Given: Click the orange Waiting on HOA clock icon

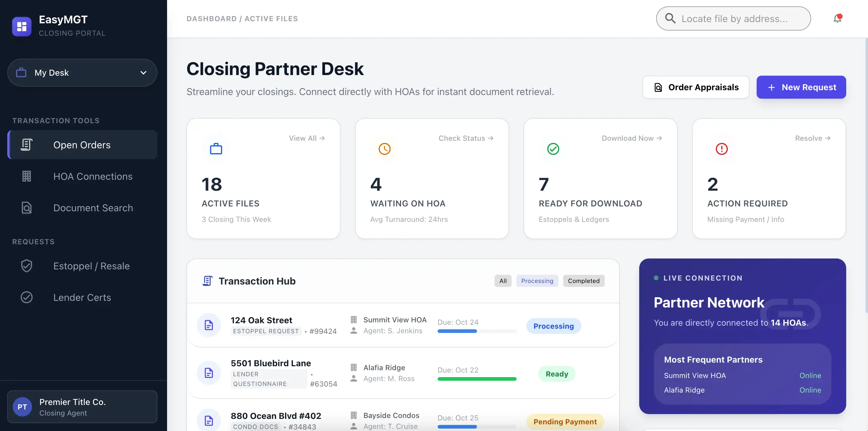Looking at the screenshot, I should click(384, 149).
